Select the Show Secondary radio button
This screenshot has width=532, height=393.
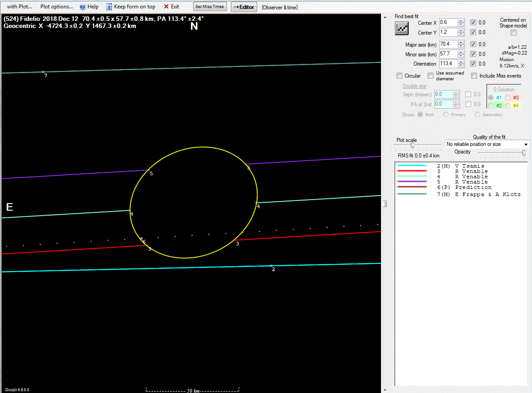[x=477, y=114]
